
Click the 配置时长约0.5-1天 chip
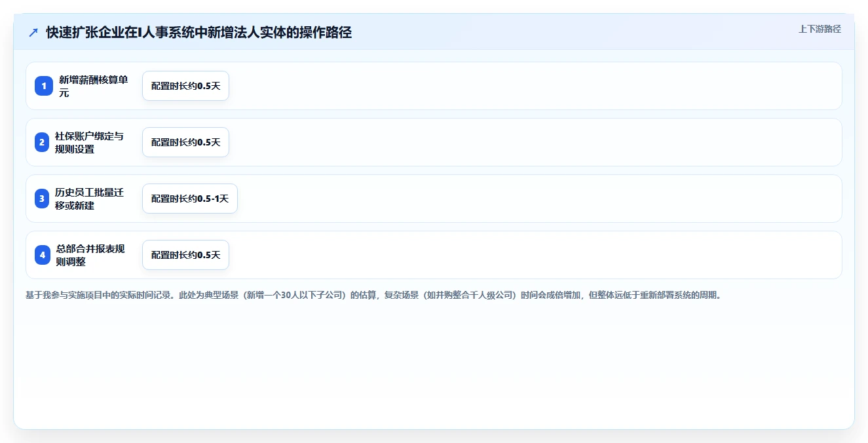coord(190,199)
